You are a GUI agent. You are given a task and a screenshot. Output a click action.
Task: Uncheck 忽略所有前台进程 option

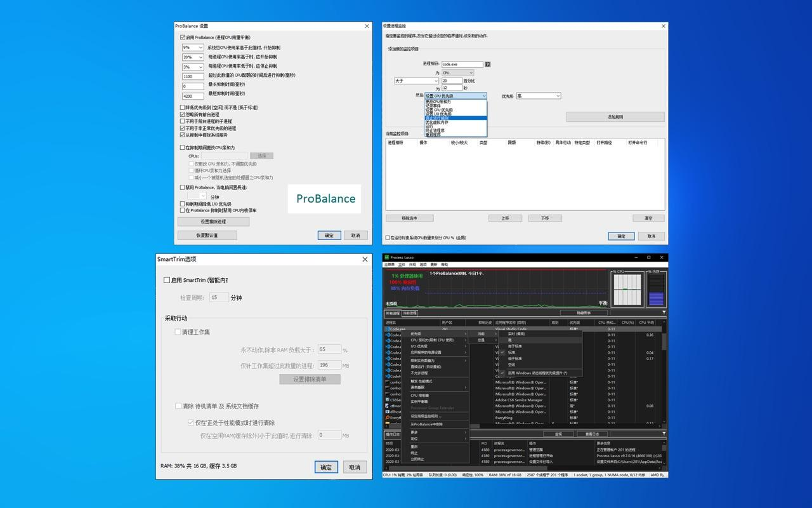point(183,114)
